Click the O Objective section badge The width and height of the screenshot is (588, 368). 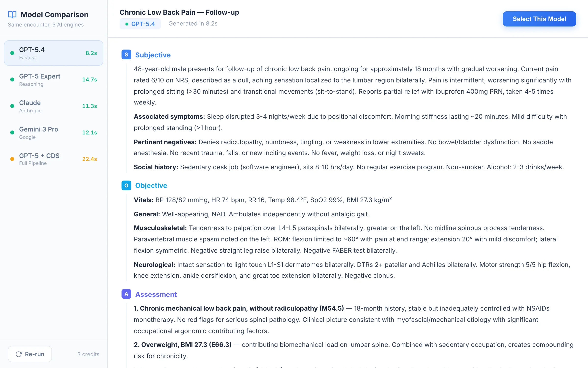tap(126, 185)
